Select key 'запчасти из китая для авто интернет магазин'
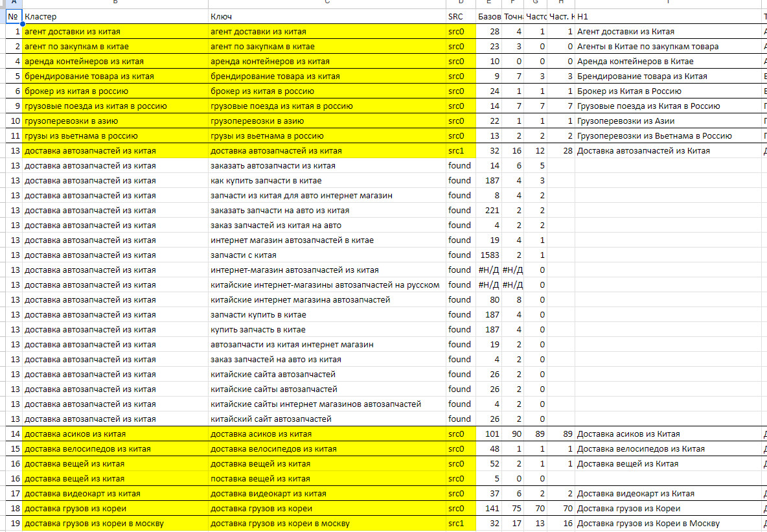 (326, 195)
